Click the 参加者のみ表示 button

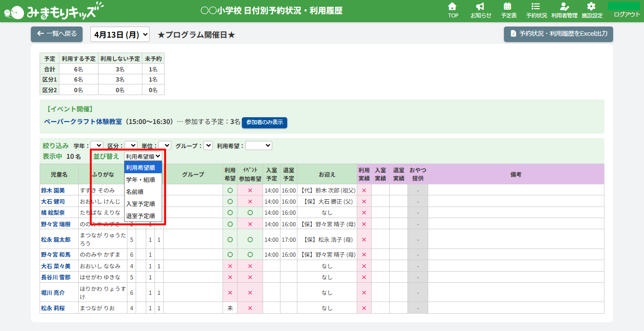pyautogui.click(x=265, y=123)
